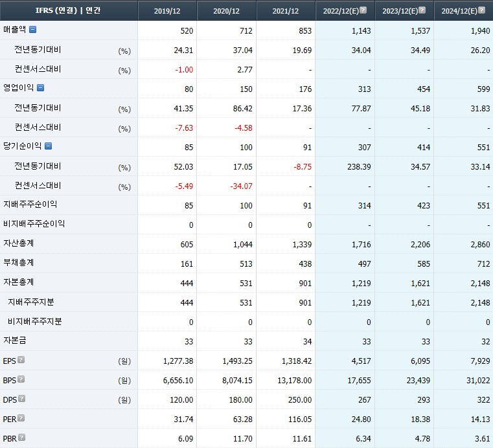Click the 비지배주주지분 row label
The height and width of the screenshot is (448, 493).
tap(34, 322)
